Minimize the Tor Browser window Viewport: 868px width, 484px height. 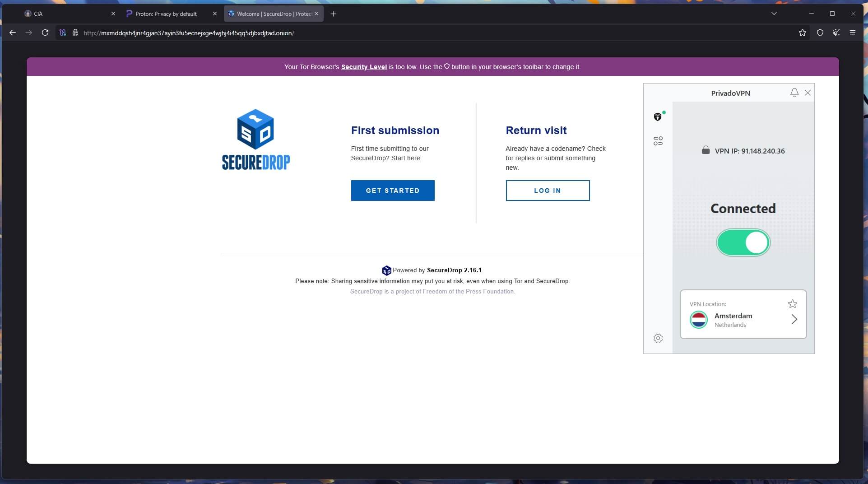[811, 14]
